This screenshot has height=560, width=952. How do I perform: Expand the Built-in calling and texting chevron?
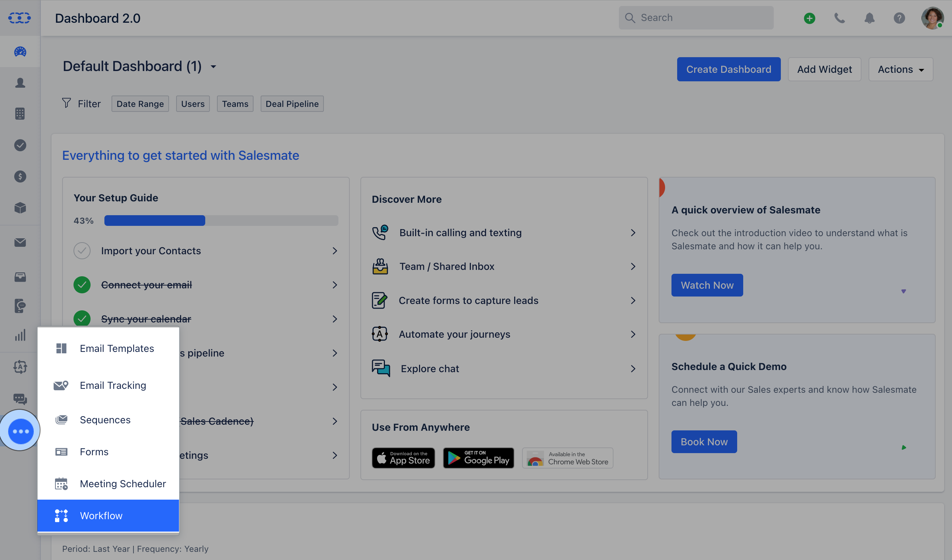pyautogui.click(x=633, y=232)
